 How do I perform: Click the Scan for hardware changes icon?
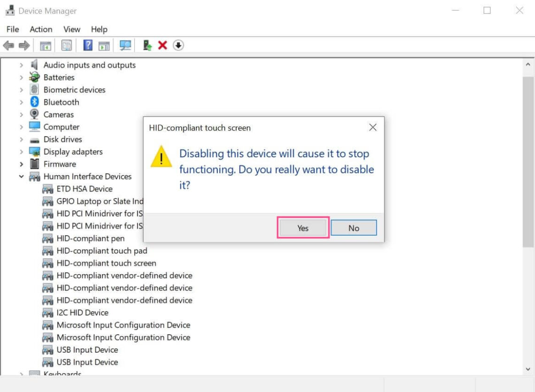pos(125,45)
